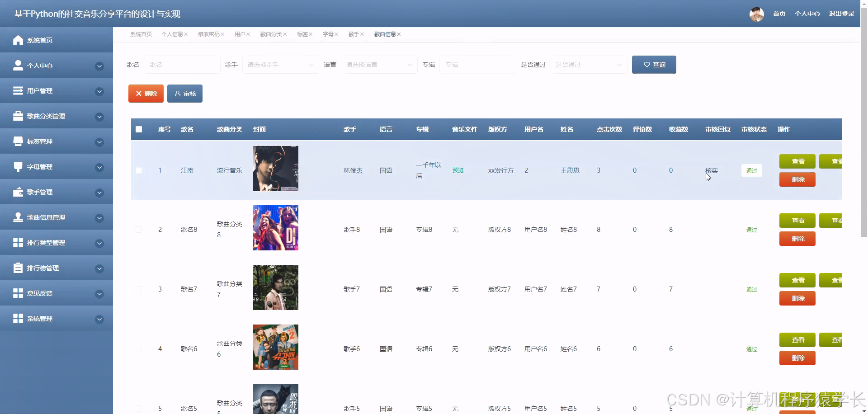868x414 pixels.
Task: Click the red 删除 button above the table
Action: (x=146, y=94)
